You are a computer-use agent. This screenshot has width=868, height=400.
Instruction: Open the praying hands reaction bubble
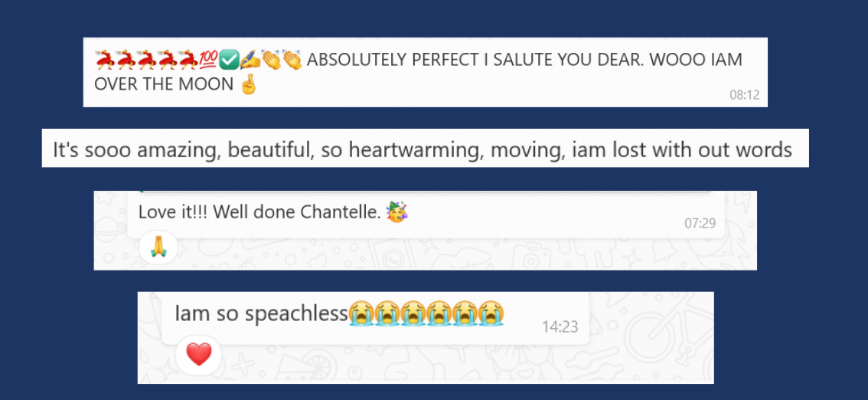point(158,247)
